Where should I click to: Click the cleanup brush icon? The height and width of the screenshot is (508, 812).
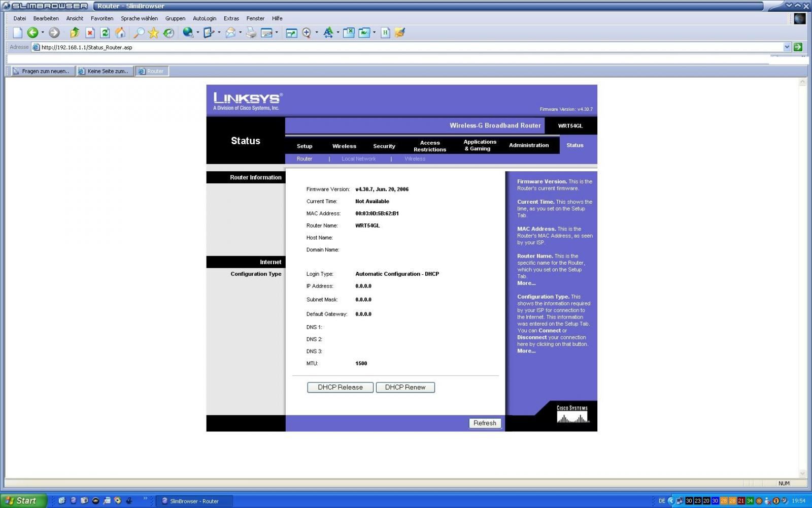click(400, 33)
